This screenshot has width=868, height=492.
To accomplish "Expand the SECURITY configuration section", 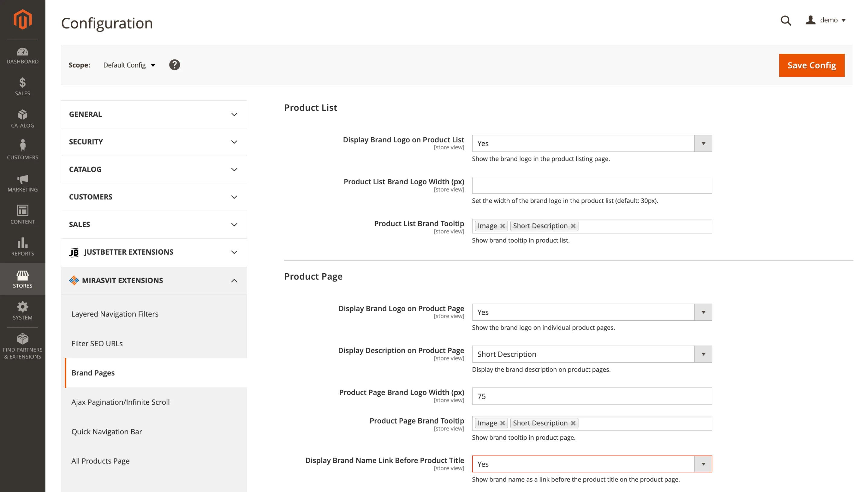I will [154, 141].
